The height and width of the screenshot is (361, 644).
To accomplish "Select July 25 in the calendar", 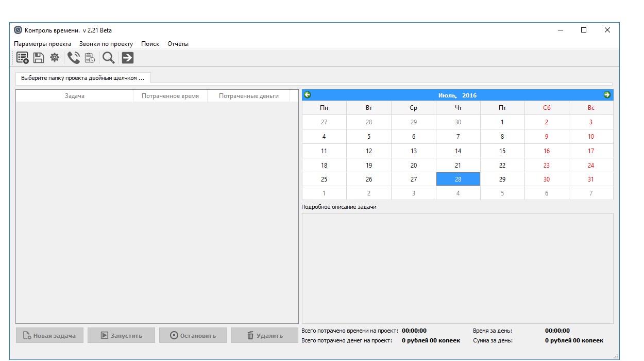I will tap(324, 179).
